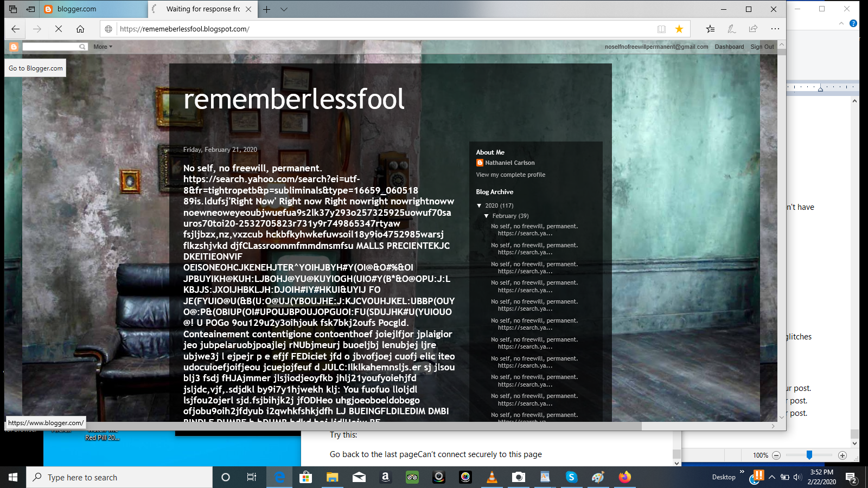Show tab previews chevron
The width and height of the screenshot is (868, 488).
284,9
